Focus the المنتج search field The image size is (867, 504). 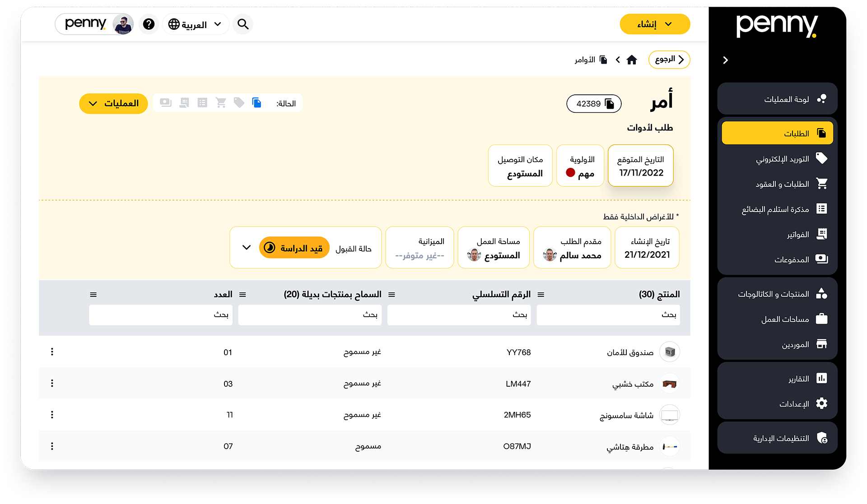[x=608, y=315]
